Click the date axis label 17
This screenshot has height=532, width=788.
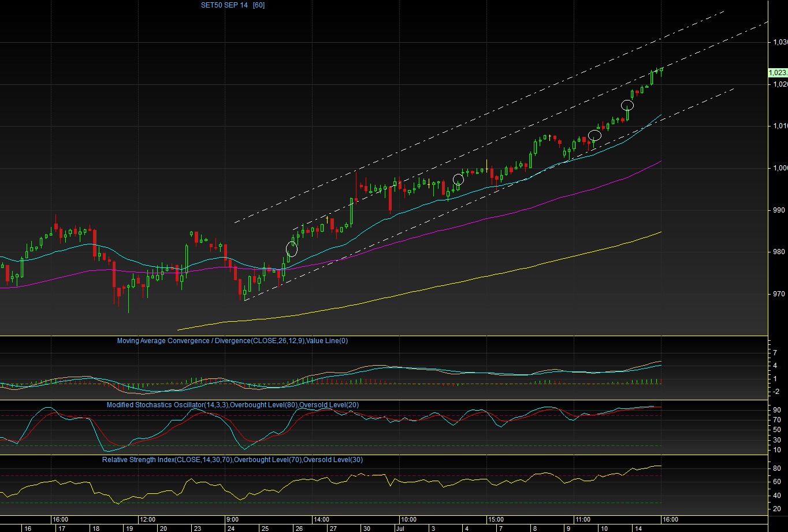coord(62,529)
